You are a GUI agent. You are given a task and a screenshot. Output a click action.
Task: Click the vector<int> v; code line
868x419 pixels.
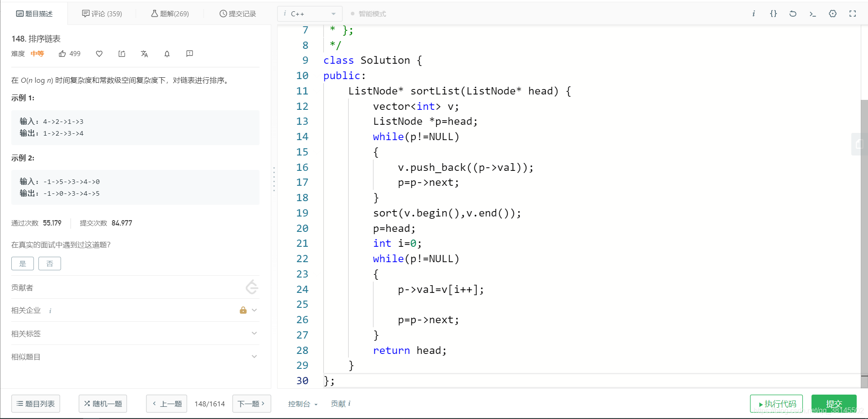pos(416,106)
